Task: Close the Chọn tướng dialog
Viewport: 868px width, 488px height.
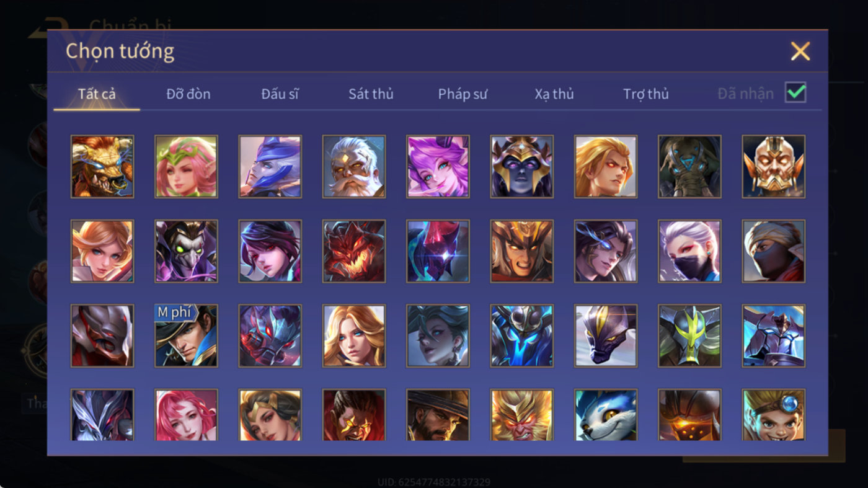Action: pos(800,51)
